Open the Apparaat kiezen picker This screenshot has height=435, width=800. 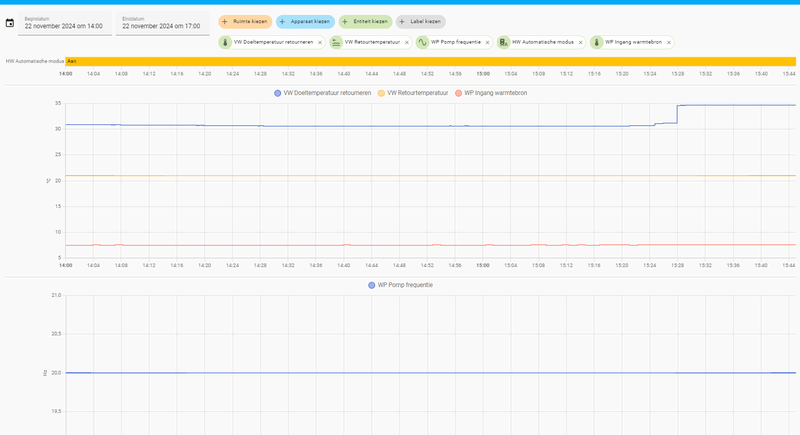click(304, 21)
